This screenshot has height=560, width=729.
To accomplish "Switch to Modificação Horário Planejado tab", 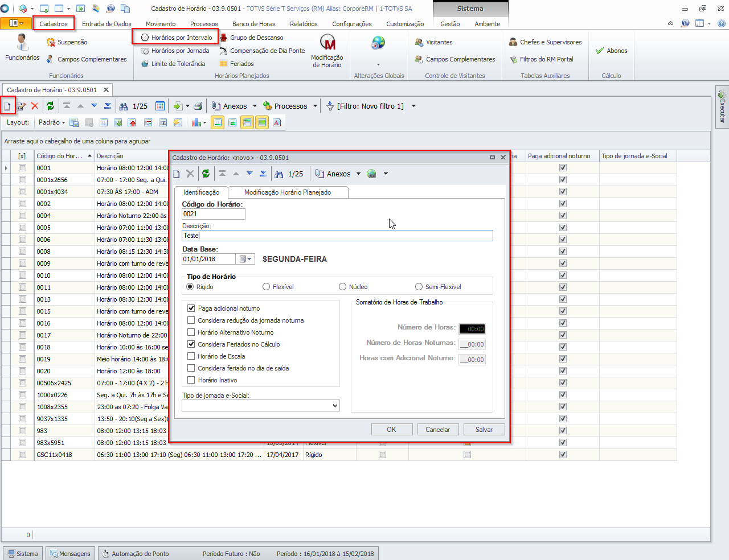I will [288, 192].
